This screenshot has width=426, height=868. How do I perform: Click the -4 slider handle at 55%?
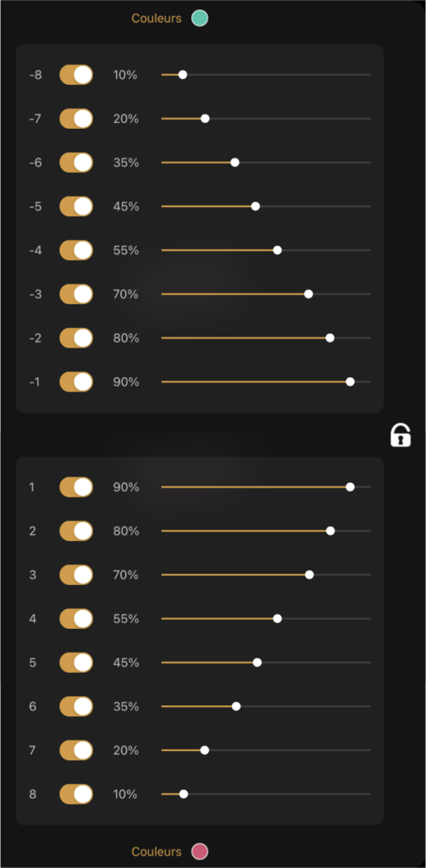(278, 250)
